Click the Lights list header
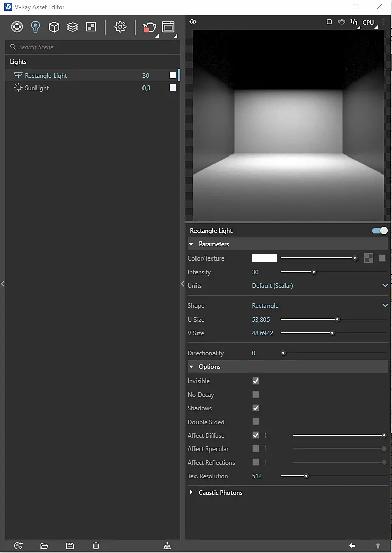The width and height of the screenshot is (392, 553). click(x=18, y=62)
